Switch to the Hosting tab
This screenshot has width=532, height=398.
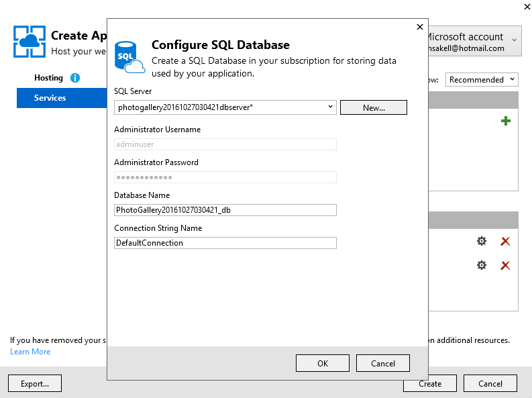48,78
